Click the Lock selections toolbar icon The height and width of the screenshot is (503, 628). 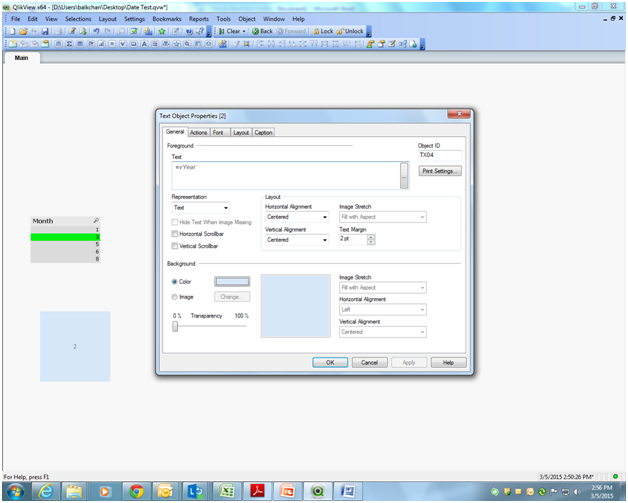(322, 31)
